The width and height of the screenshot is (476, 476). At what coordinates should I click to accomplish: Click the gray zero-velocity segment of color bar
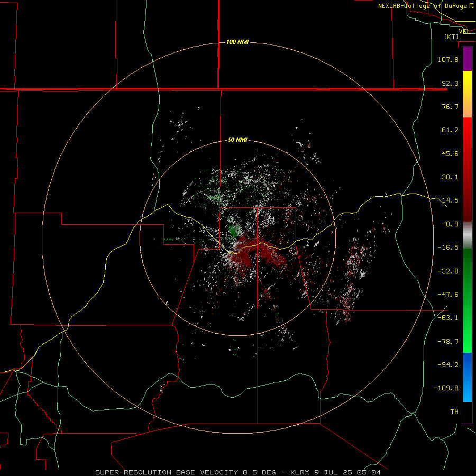tap(467, 235)
